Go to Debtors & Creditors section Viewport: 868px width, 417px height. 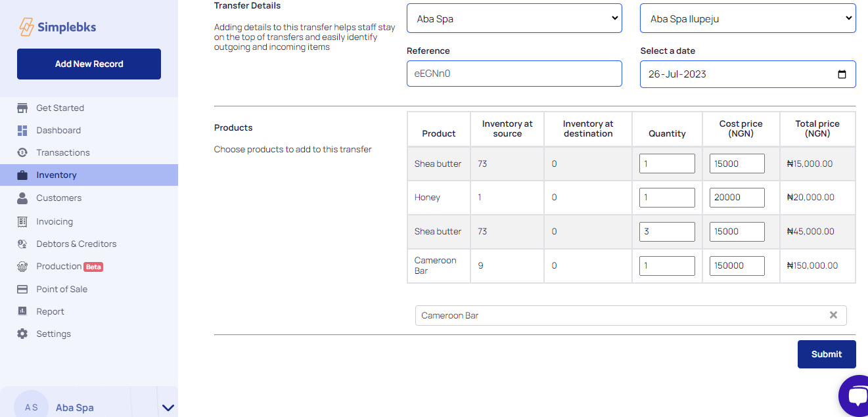[76, 244]
